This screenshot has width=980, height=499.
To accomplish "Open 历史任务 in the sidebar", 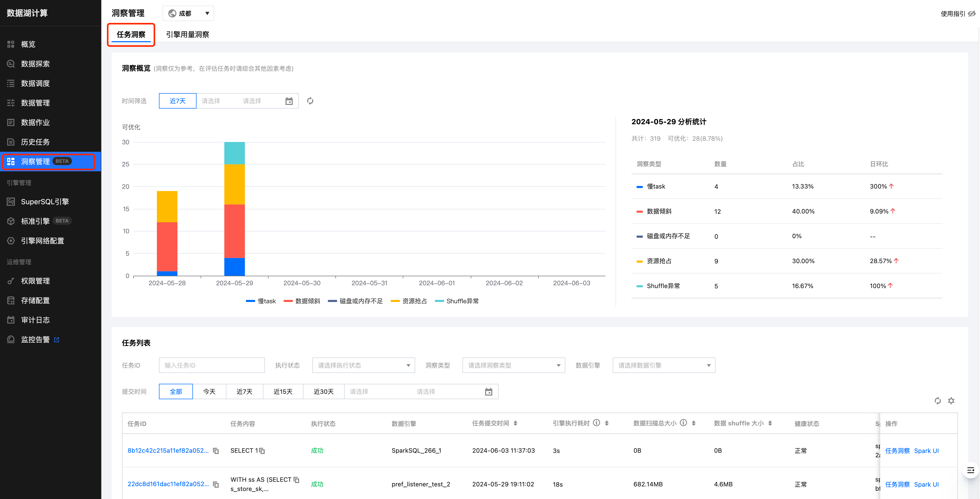I will click(x=35, y=142).
